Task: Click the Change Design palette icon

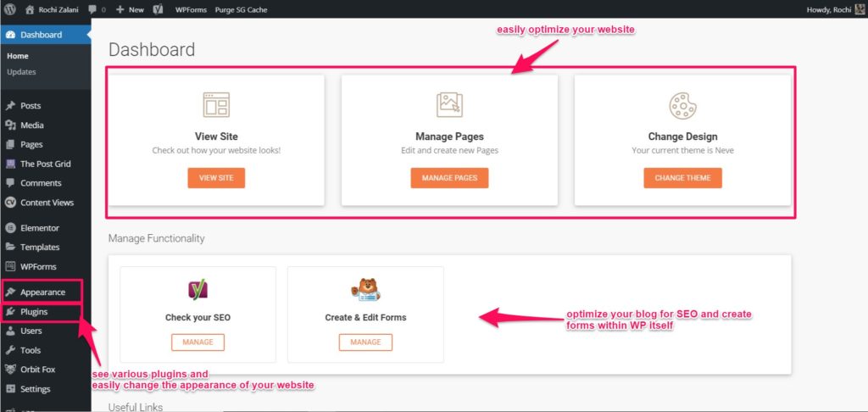Action: coord(682,105)
